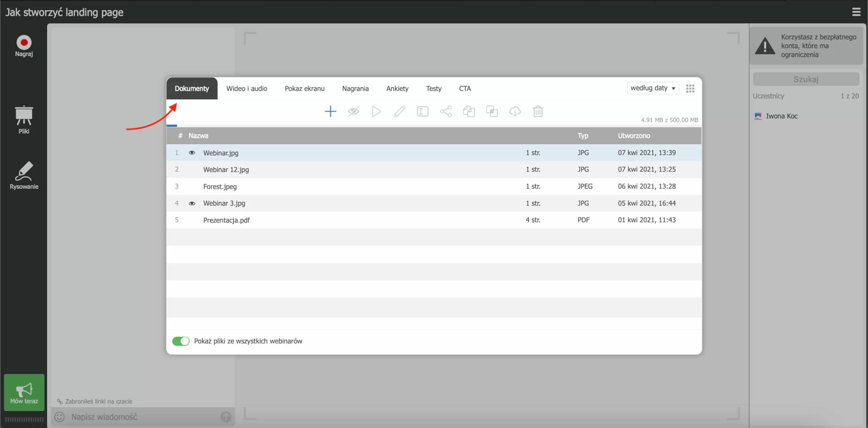The height and width of the screenshot is (428, 868).
Task: Click the plus icon to add file
Action: (x=330, y=112)
